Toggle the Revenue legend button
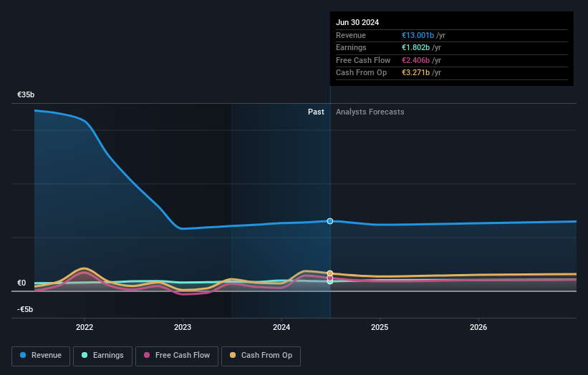The width and height of the screenshot is (588, 375). [x=41, y=356]
